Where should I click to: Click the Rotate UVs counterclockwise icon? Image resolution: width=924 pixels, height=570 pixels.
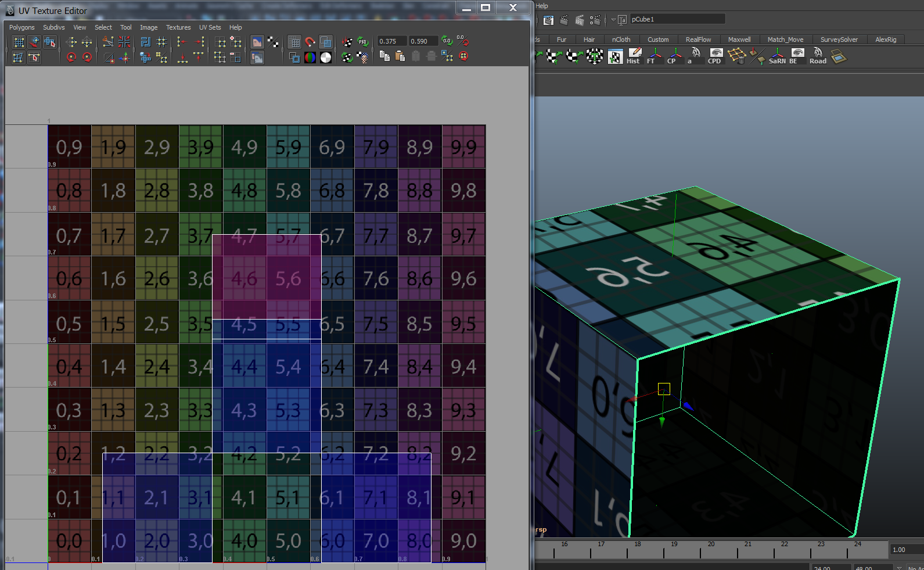[71, 58]
